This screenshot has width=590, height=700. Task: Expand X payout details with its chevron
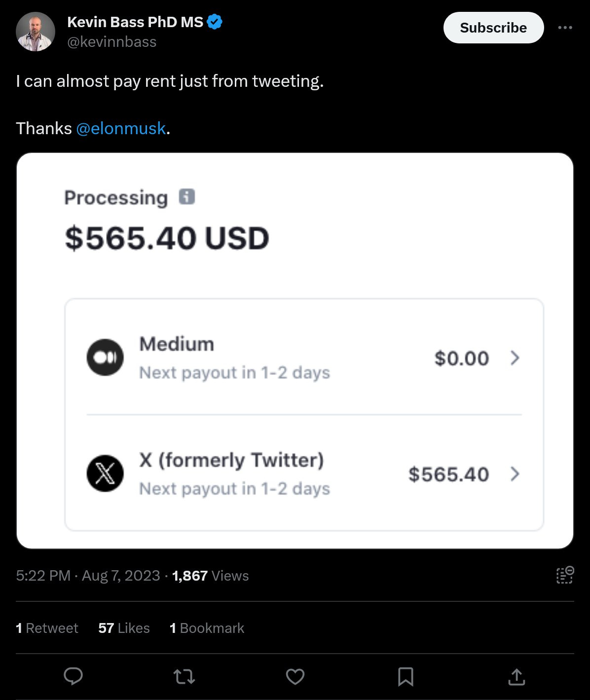pos(515,474)
